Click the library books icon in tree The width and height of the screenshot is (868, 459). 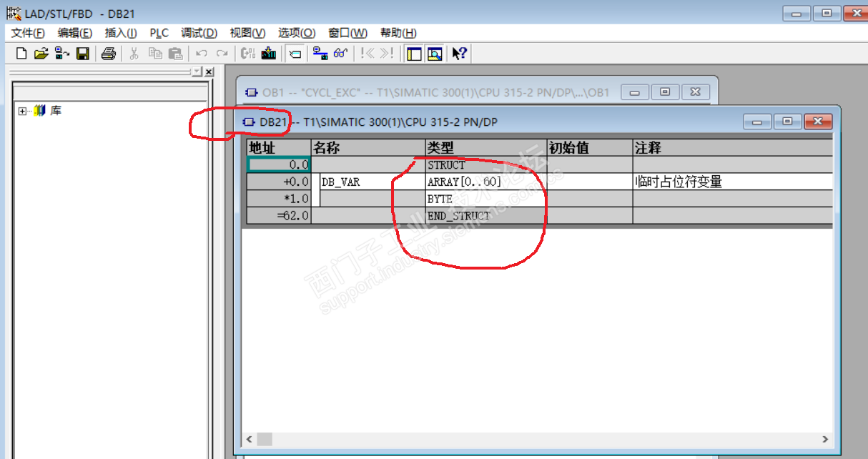(x=39, y=111)
